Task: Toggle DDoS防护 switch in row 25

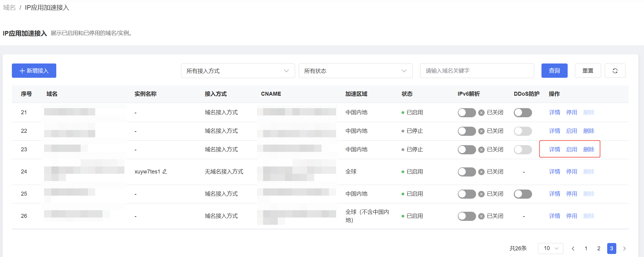Action: pyautogui.click(x=523, y=194)
